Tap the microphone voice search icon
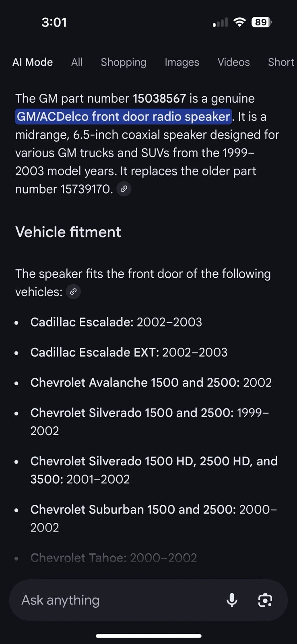297x644 pixels. 232,600
